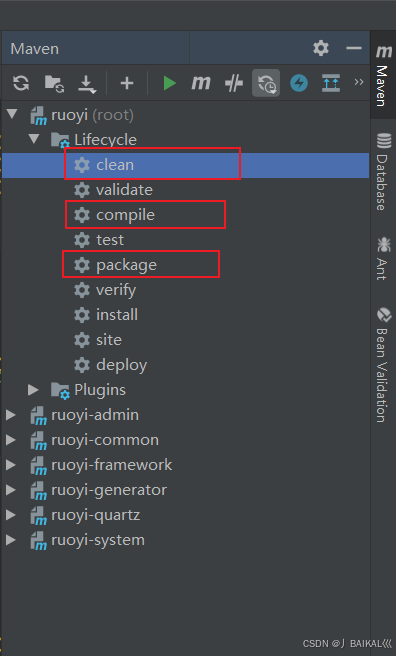This screenshot has height=656, width=396.
Task: Reload all Maven projects
Action: [20, 83]
